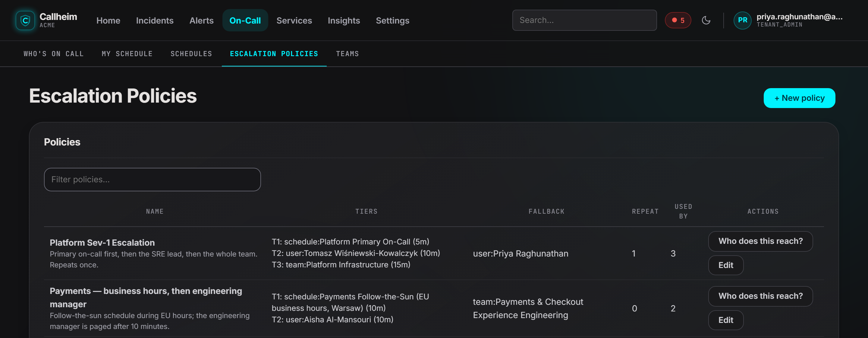Click tier T2: user:Aisha Al-Mansouri
The height and width of the screenshot is (338, 868).
(x=332, y=320)
